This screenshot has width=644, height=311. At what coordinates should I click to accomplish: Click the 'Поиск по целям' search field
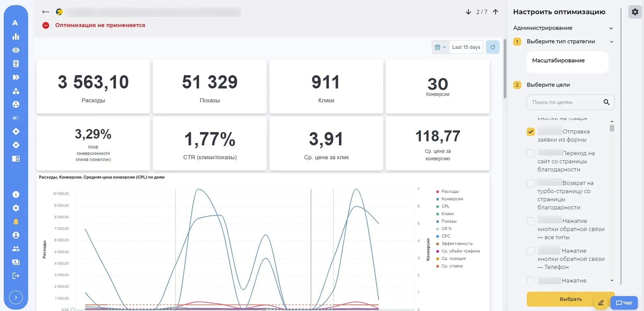566,102
